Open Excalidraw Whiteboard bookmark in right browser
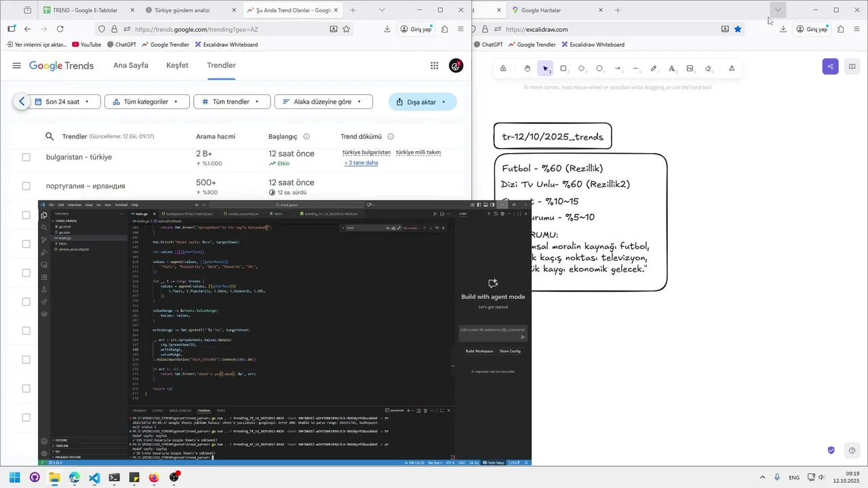Viewport: 868px width, 488px height. click(x=592, y=45)
